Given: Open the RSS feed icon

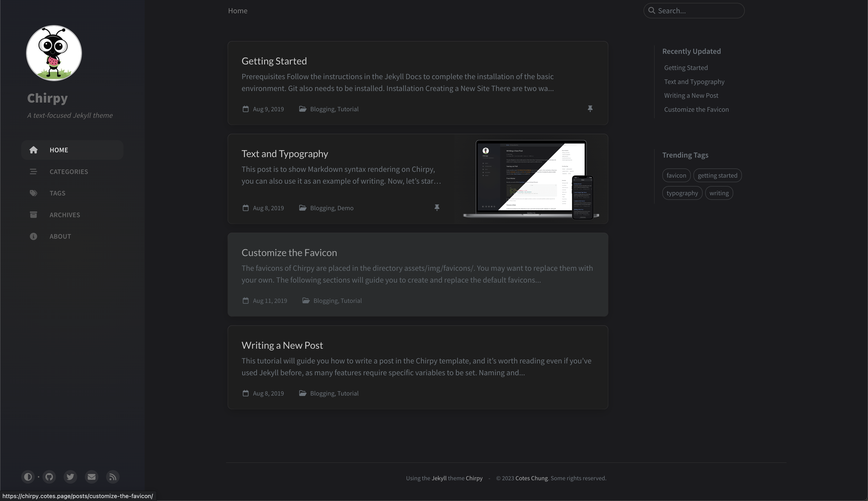Looking at the screenshot, I should tap(113, 477).
